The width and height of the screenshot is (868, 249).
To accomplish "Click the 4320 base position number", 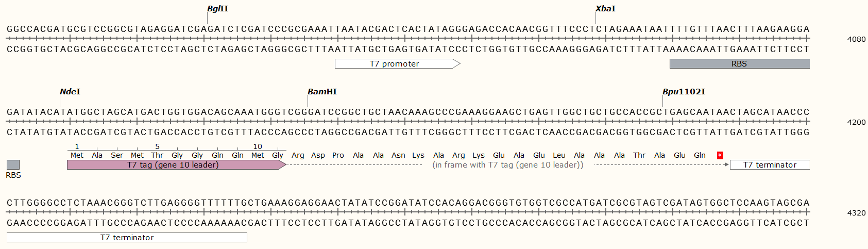I will pyautogui.click(x=856, y=213).
